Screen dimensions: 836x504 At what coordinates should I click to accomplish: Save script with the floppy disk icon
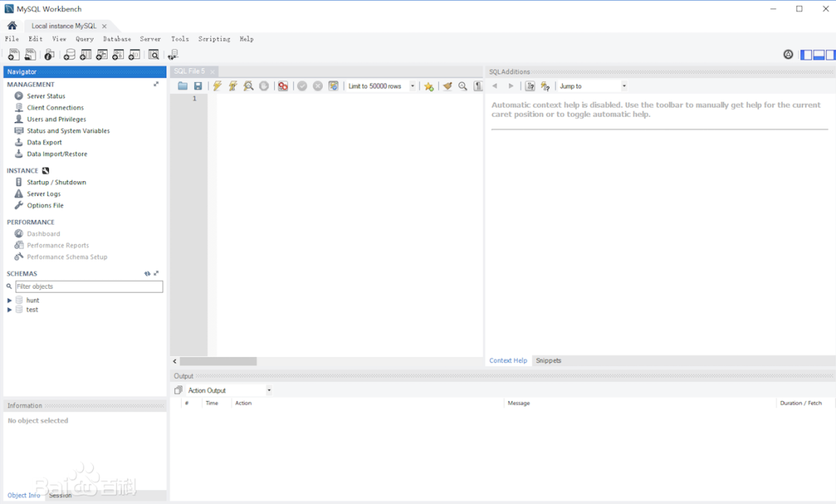click(x=198, y=86)
